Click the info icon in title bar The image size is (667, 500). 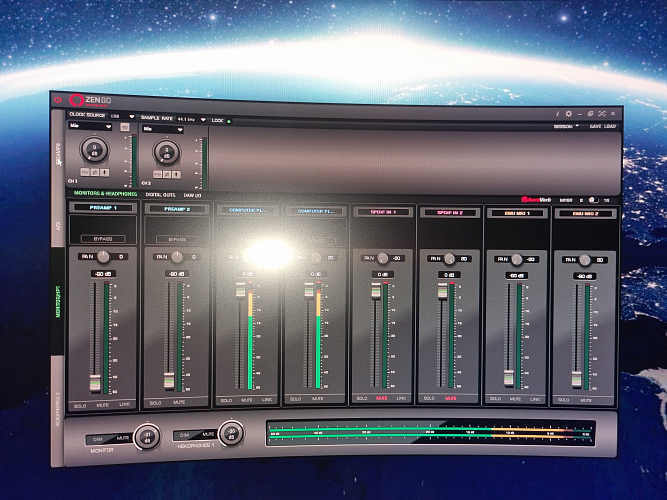click(x=557, y=114)
